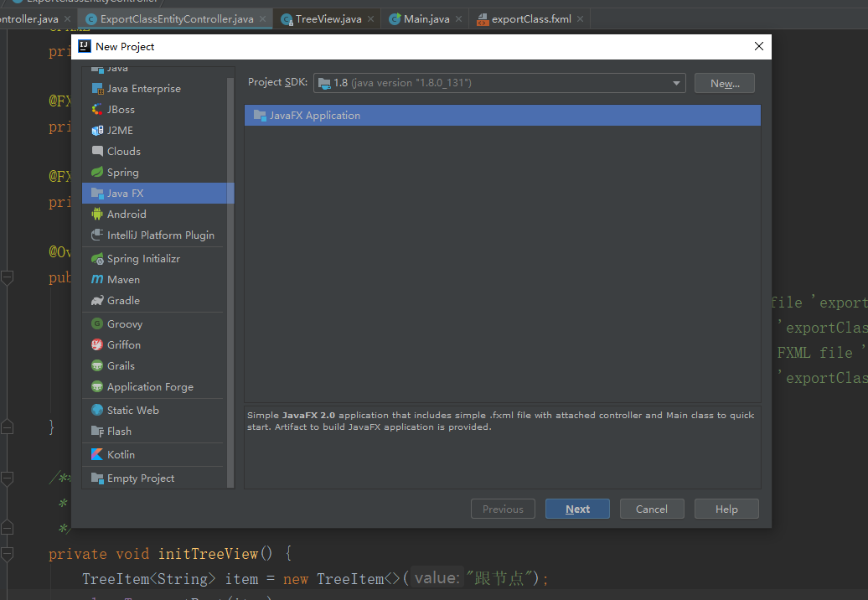Select the Spring Initializr icon
Screen dimensions: 868x600
pyautogui.click(x=97, y=258)
